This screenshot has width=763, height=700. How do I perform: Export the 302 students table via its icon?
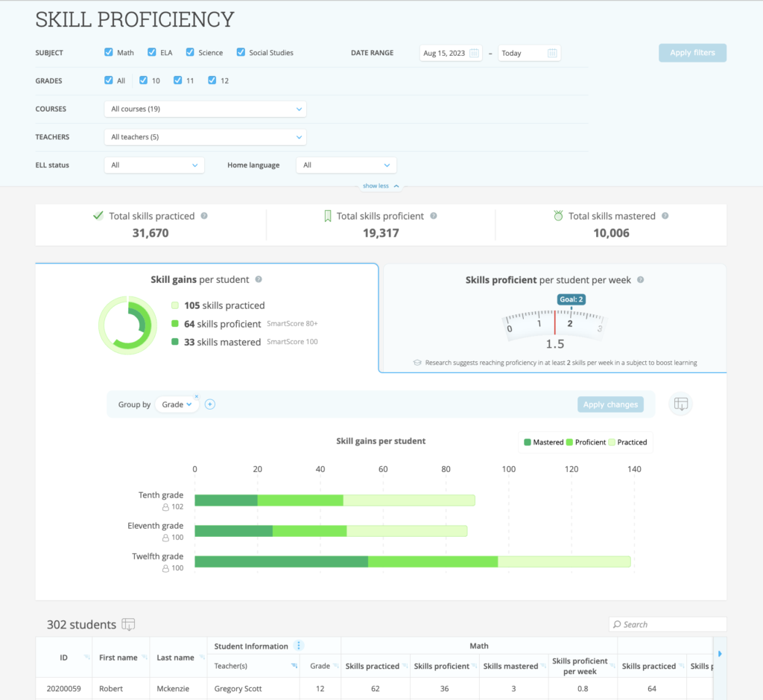[x=128, y=625]
